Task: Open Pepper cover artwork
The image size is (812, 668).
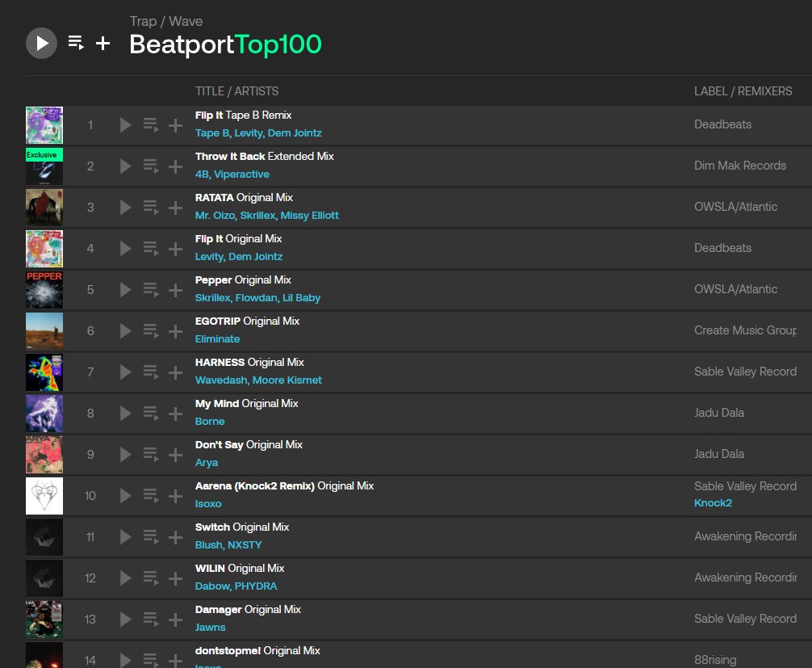Action: [44, 290]
